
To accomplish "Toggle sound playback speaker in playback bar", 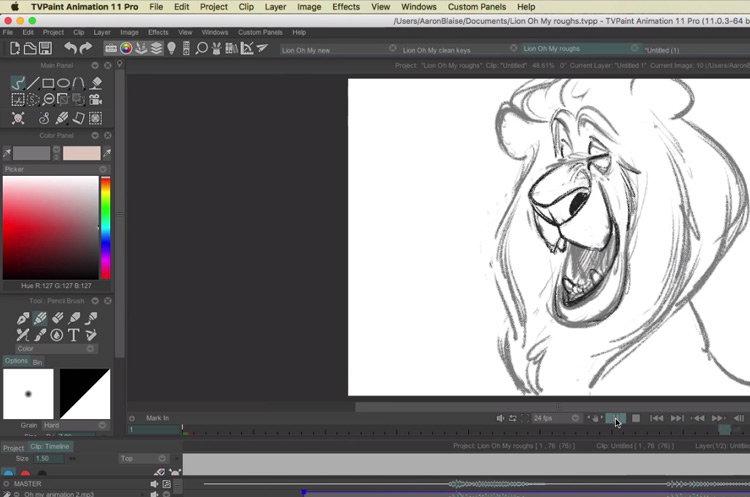I will point(500,418).
